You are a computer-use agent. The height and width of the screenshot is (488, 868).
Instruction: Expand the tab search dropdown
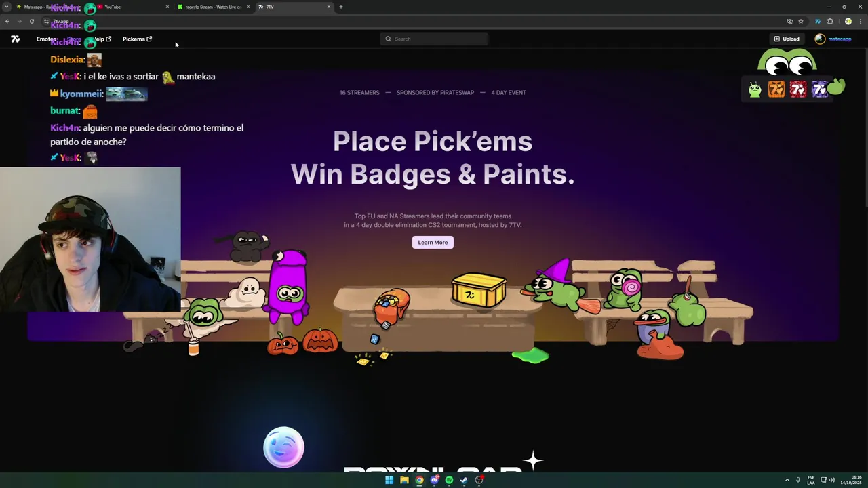click(x=7, y=7)
